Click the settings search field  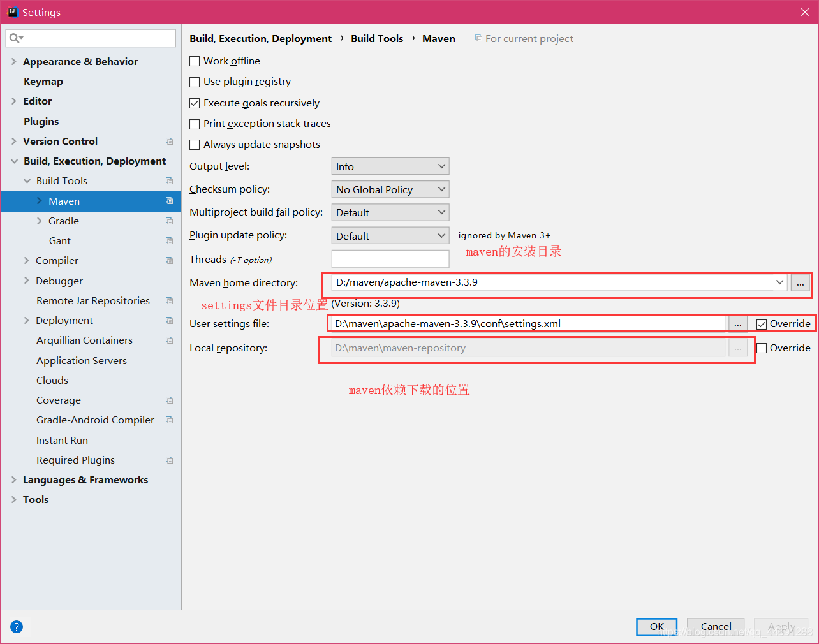[91, 38]
